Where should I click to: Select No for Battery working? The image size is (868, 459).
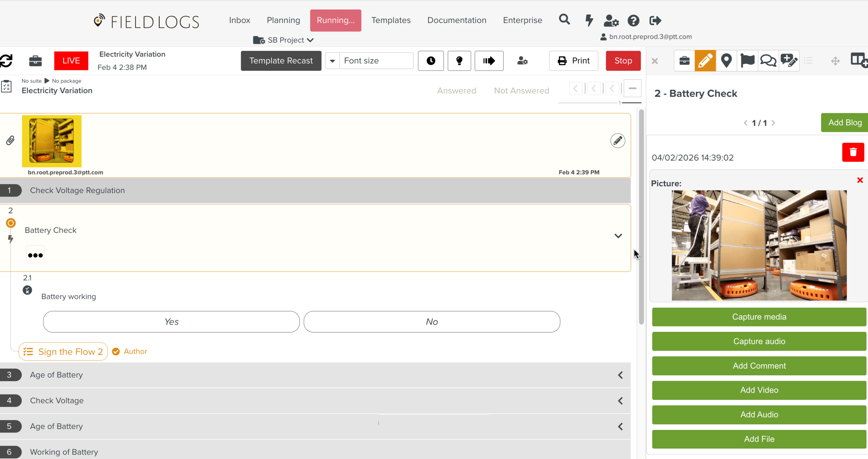432,322
